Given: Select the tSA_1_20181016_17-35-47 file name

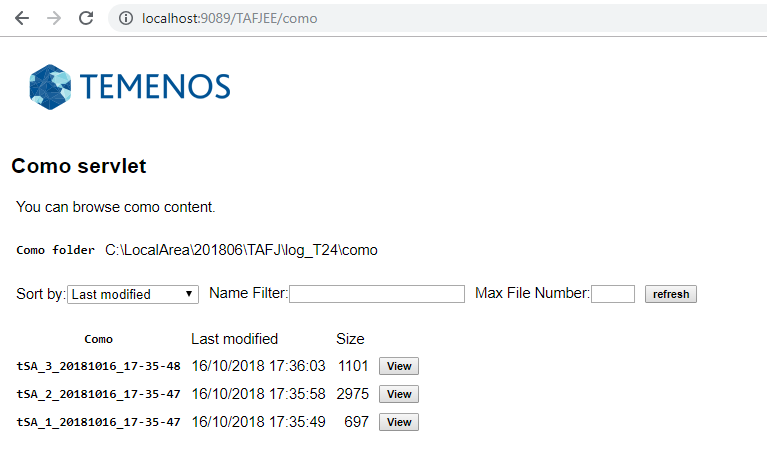Looking at the screenshot, I should [x=98, y=423].
